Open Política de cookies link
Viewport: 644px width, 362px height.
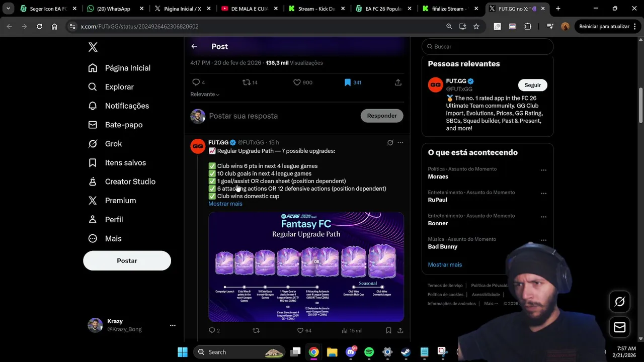pos(445,295)
